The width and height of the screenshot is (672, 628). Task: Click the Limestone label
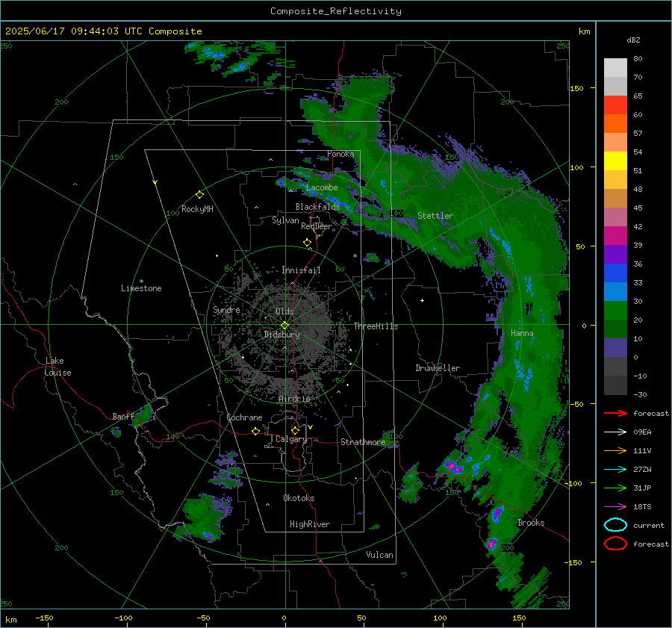tap(141, 288)
